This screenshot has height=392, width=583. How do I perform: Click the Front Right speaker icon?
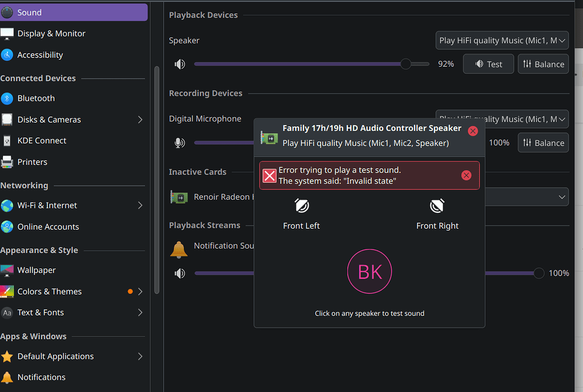pos(437,206)
